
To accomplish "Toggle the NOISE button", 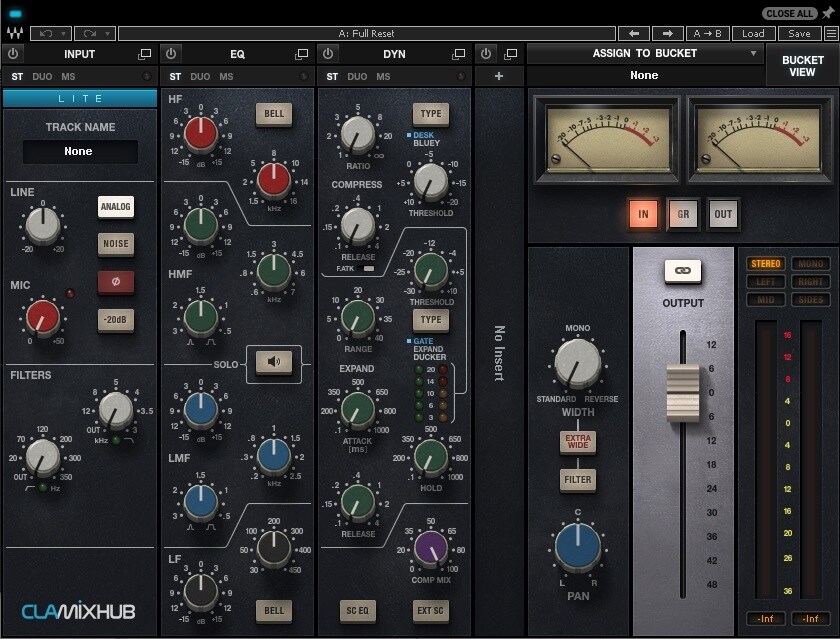I will click(x=116, y=244).
